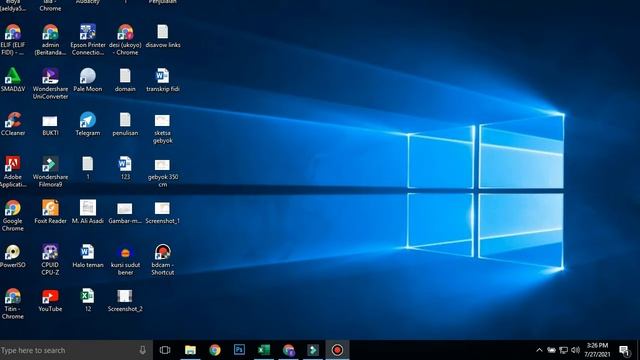
Task: Open the volume control tray icon
Action: click(576, 350)
